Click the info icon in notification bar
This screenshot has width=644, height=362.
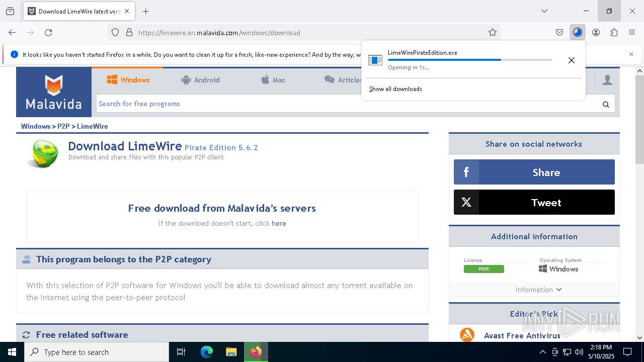[14, 54]
